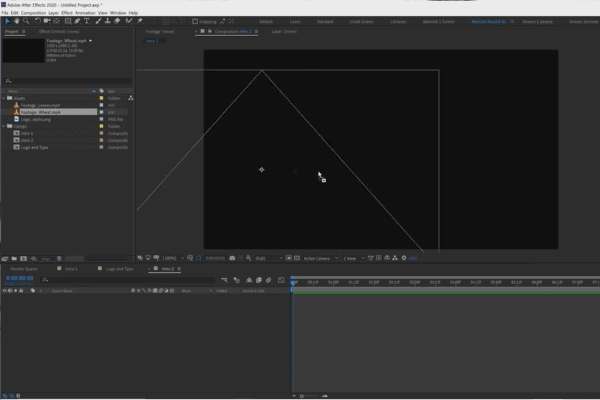Select the Puppet Pin tool

point(140,21)
